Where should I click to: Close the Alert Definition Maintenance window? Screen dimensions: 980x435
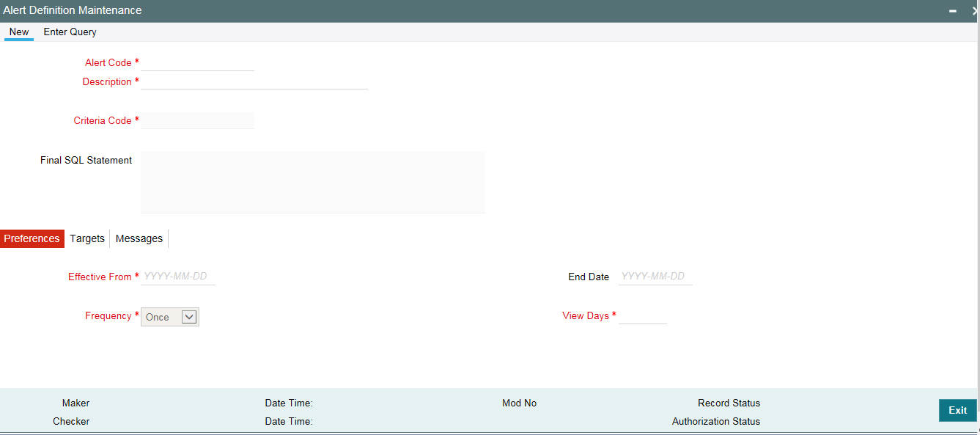click(x=975, y=11)
